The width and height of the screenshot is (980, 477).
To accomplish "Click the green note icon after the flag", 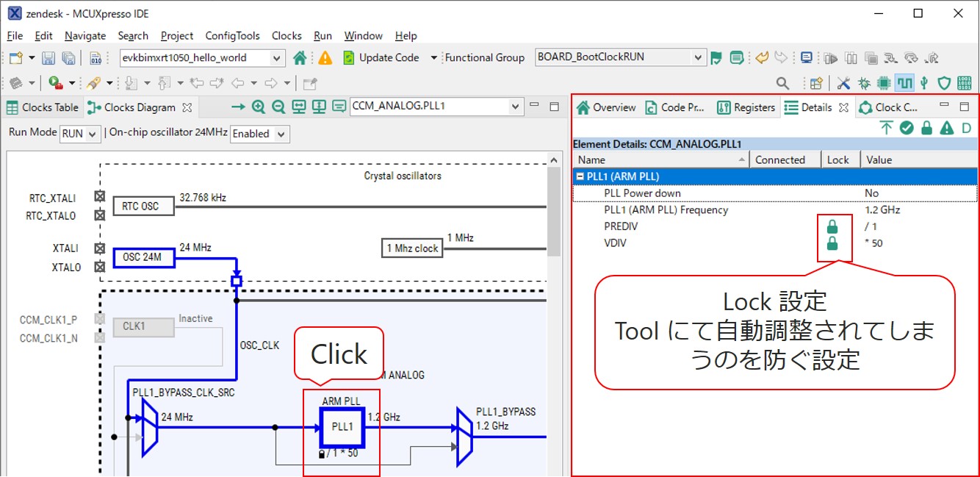I will coord(737,57).
